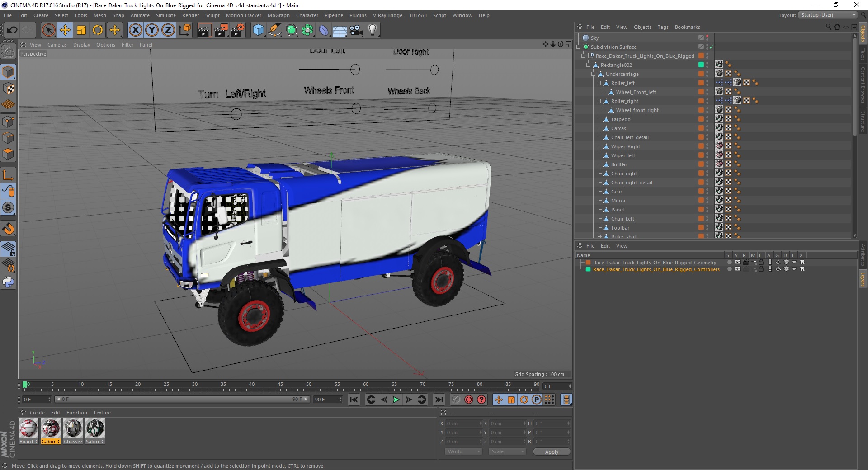868x470 pixels.
Task: Open the MoGraph menu
Action: [278, 15]
